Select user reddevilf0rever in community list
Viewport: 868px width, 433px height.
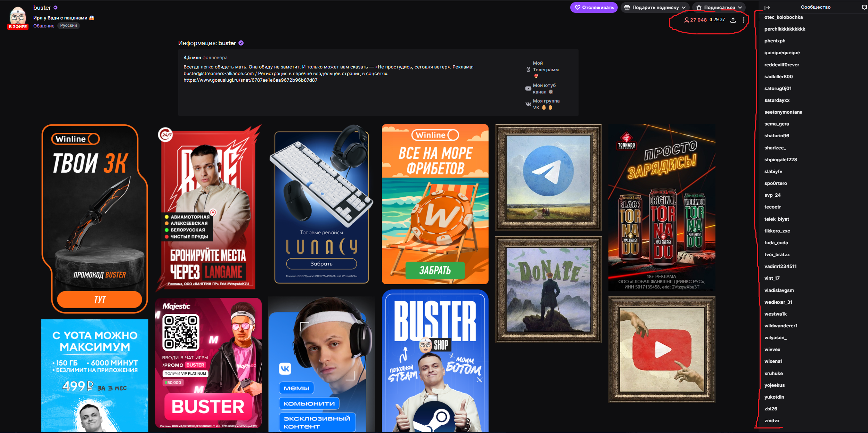[781, 65]
